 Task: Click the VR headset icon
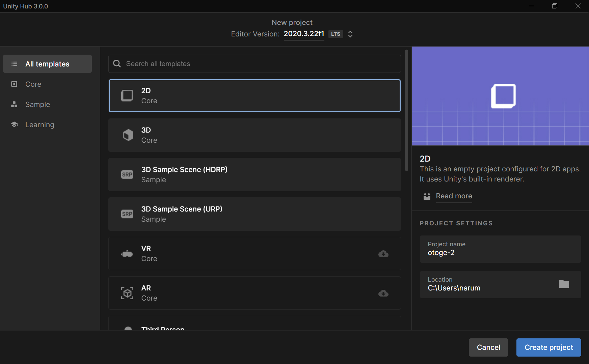[x=127, y=254]
